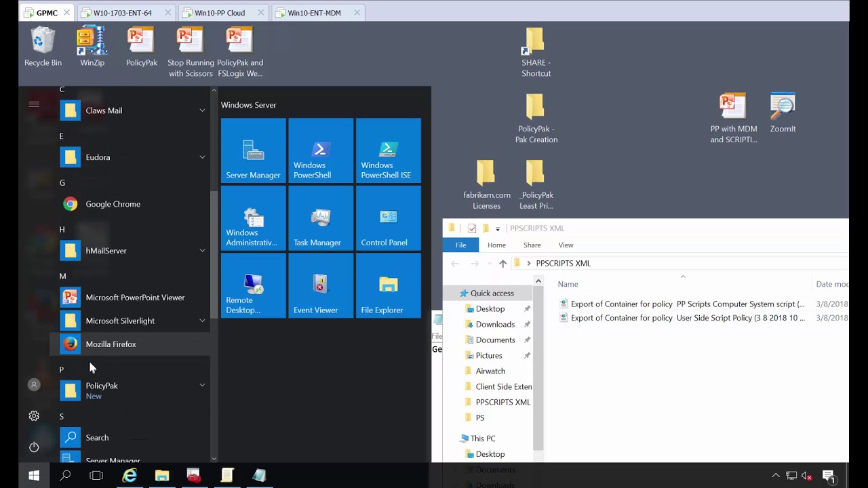
Task: Open Microsoft PowerPoint Viewer from the app list
Action: point(130,298)
